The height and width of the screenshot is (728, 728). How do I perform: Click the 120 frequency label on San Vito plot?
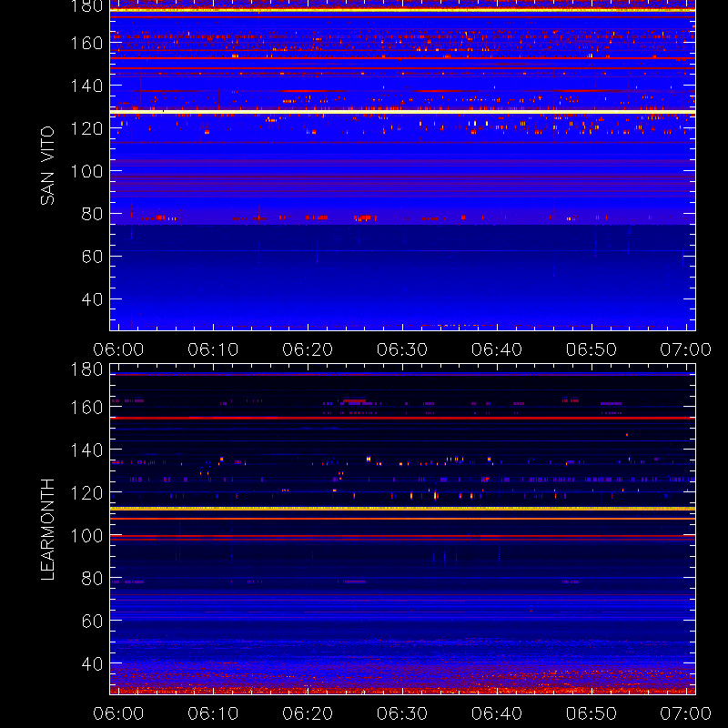click(86, 128)
